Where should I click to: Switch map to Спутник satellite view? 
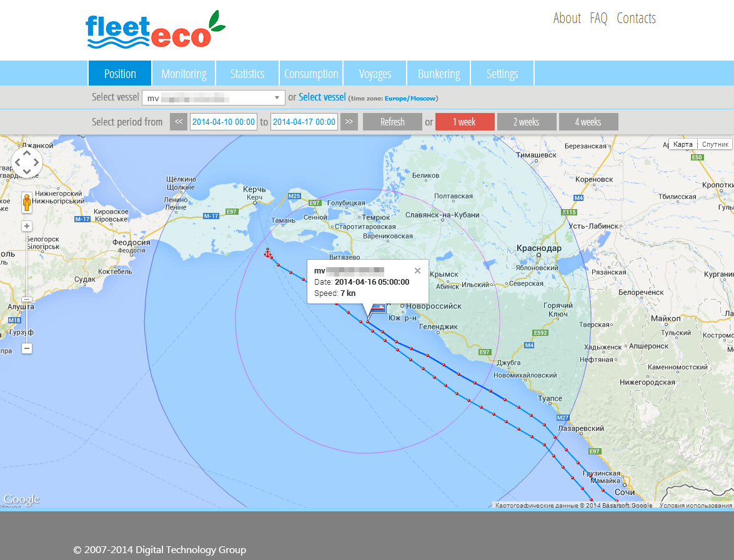(715, 144)
